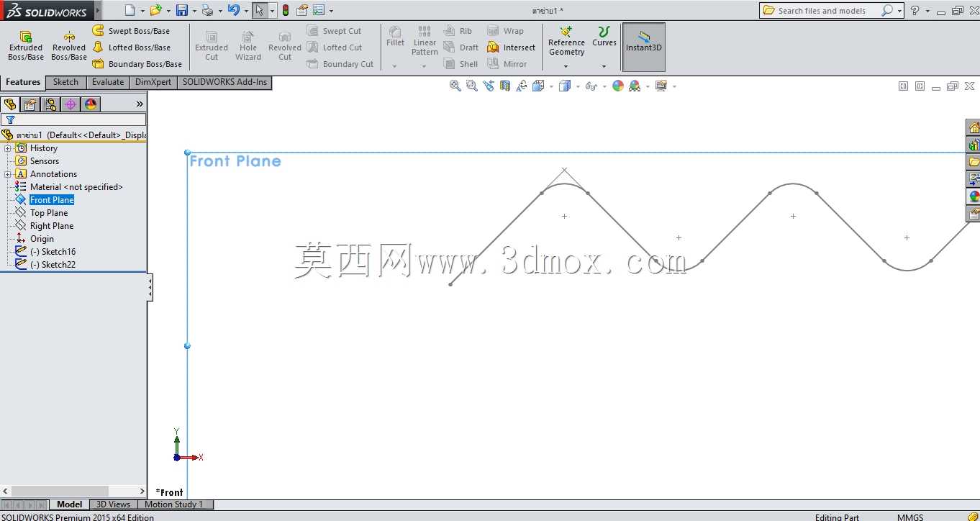Click the Intersect tool
Viewport: 980px width, 521px height.
point(512,47)
